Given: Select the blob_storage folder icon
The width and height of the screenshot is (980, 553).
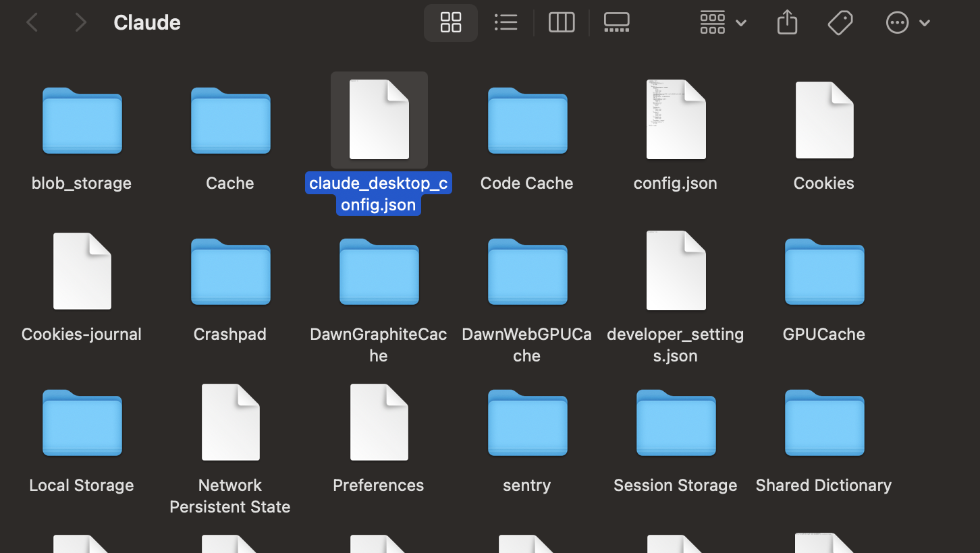Looking at the screenshot, I should (82, 121).
